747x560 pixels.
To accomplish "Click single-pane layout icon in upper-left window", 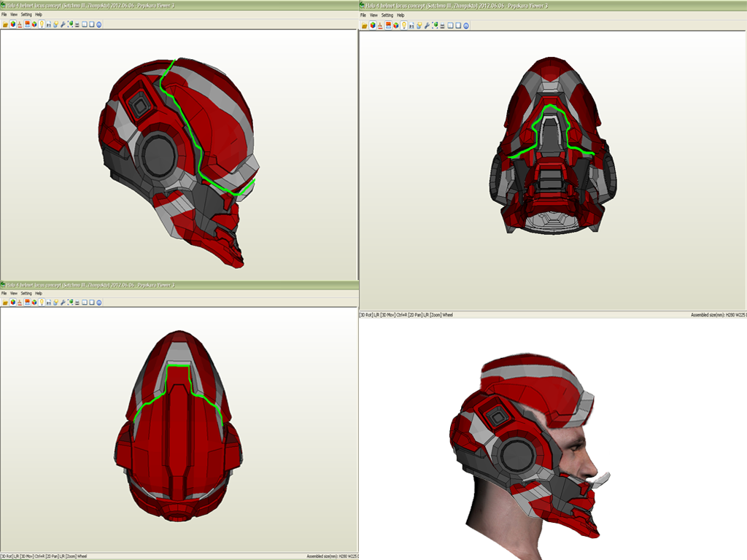I will pos(92,24).
